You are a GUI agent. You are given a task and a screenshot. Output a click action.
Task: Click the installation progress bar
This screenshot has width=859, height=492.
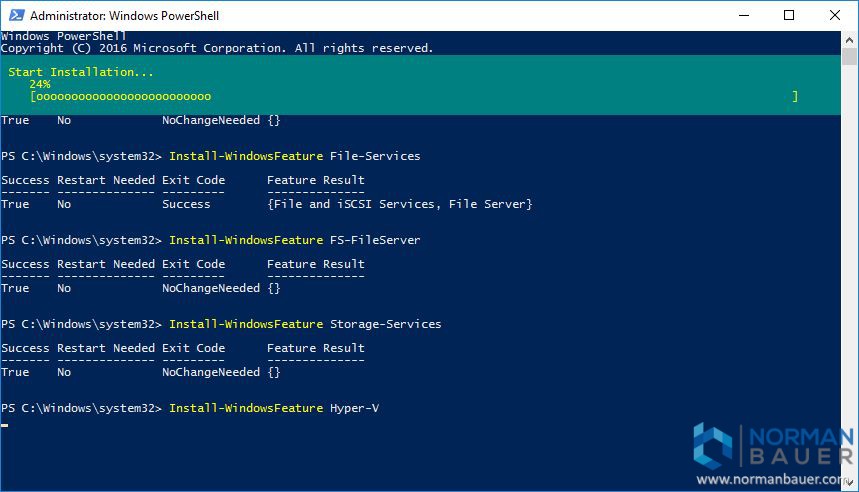[414, 96]
